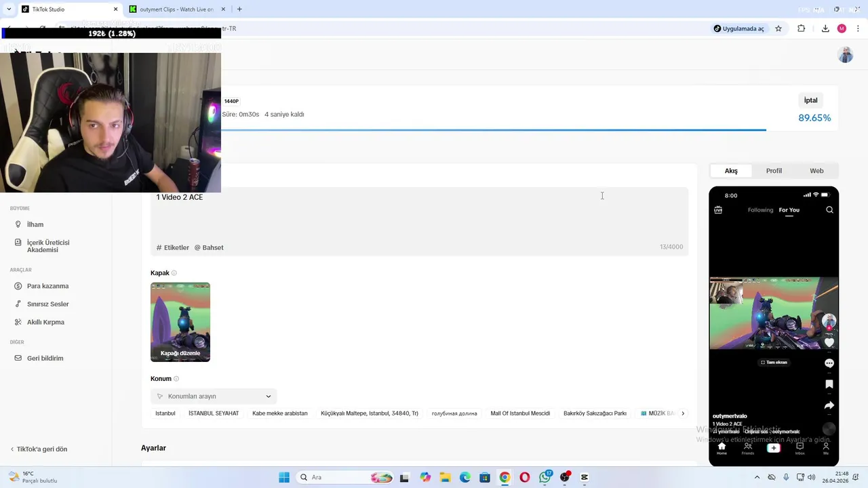Add hashtag with # Etiketler
868x488 pixels.
[x=173, y=247]
